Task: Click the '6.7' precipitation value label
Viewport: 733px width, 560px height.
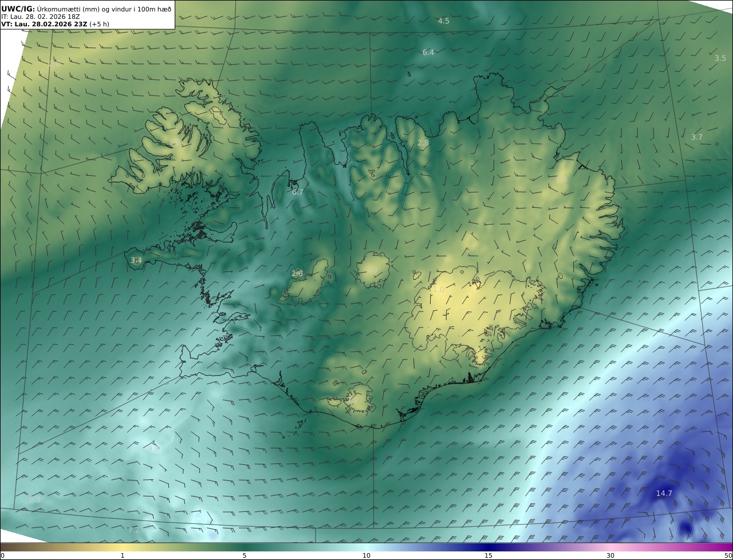Action: (x=298, y=192)
